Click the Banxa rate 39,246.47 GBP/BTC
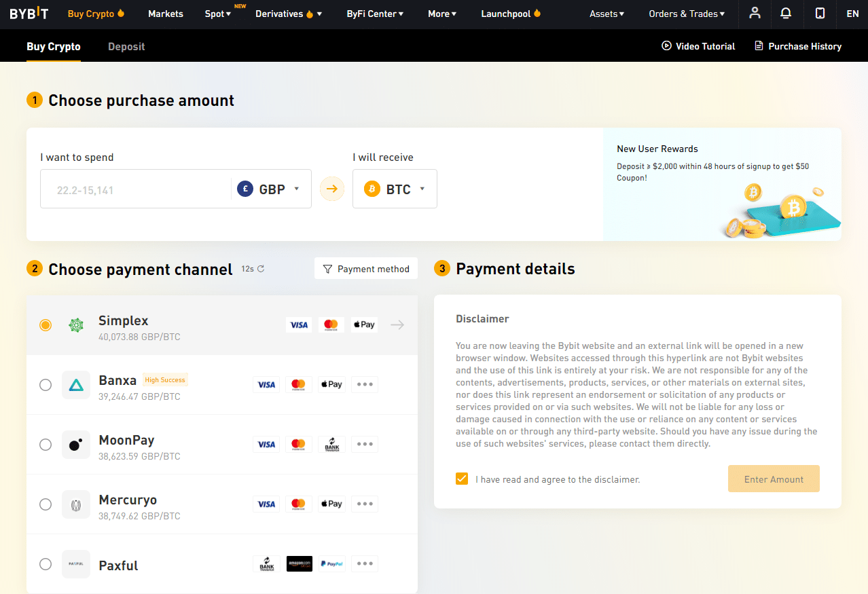The width and height of the screenshot is (868, 594). point(139,396)
